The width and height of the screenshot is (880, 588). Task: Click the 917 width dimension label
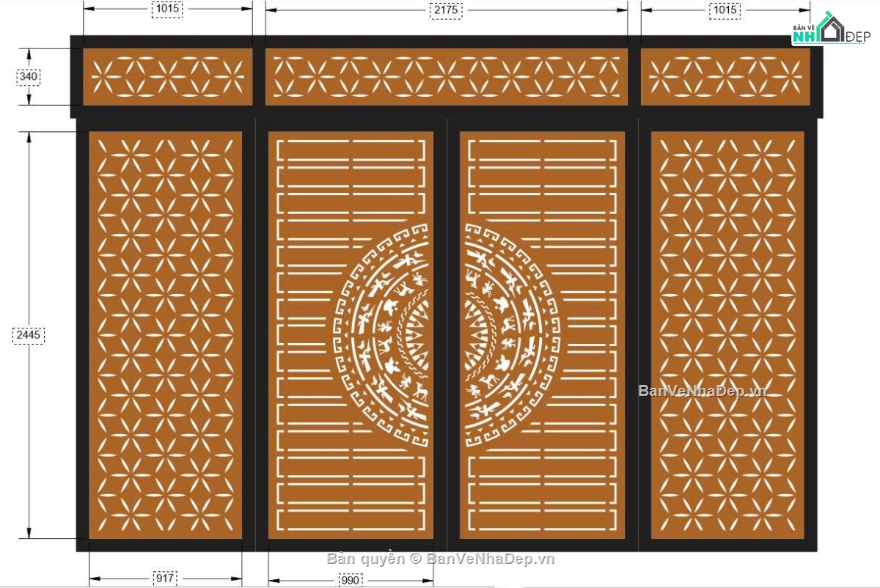(165, 578)
